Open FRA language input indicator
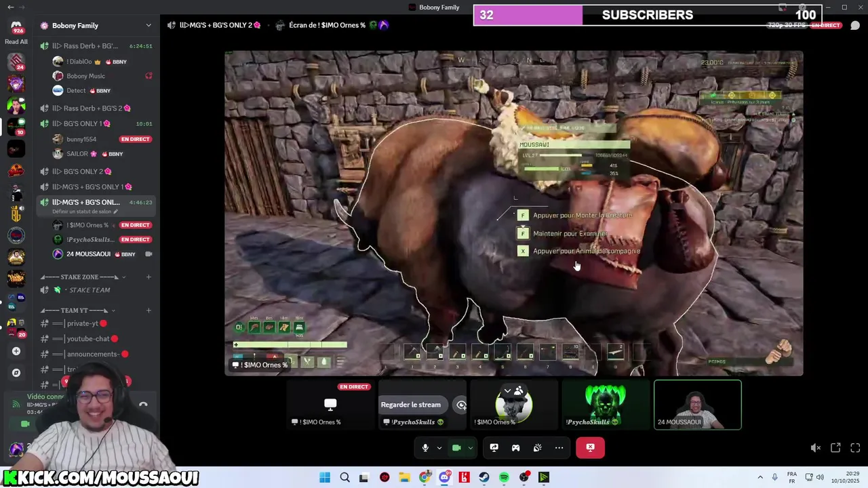 792,477
